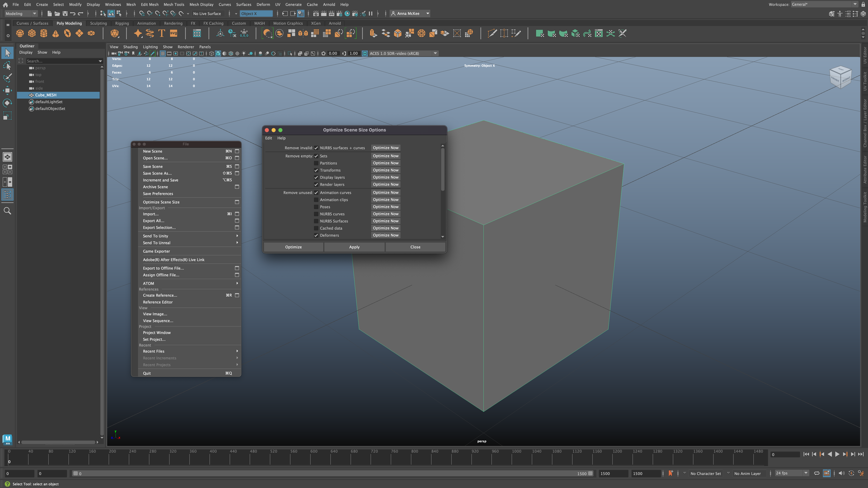Click the view cube in viewport corner

pos(840,77)
